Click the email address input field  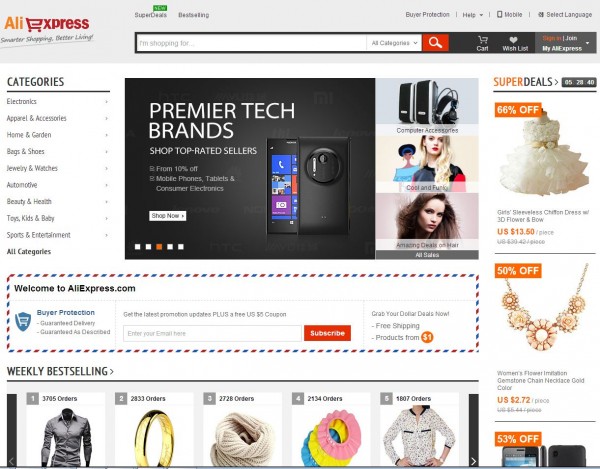coord(212,333)
